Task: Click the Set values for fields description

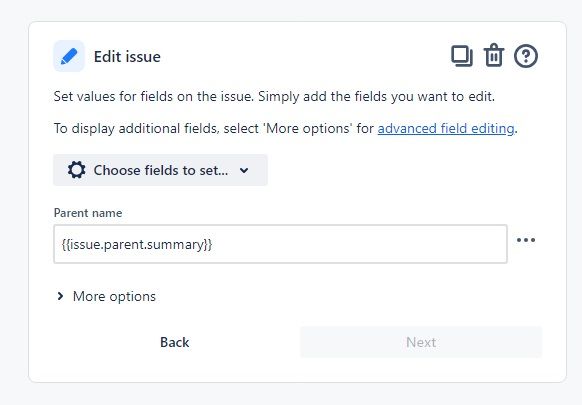Action: point(274,97)
